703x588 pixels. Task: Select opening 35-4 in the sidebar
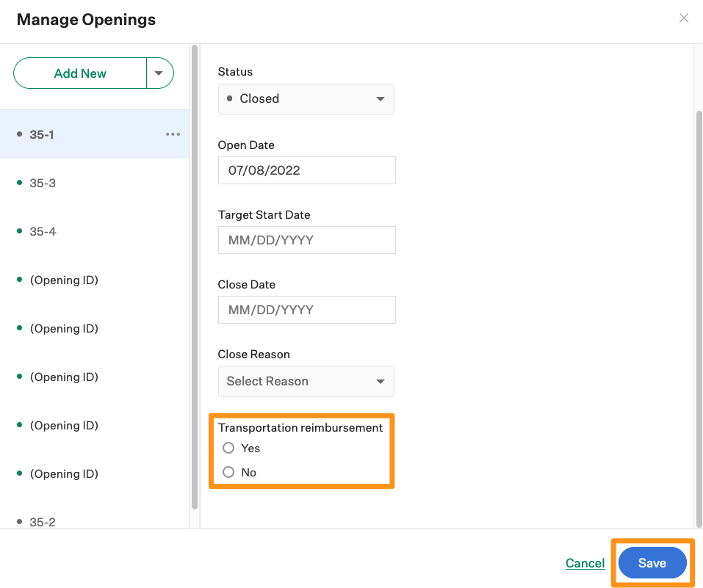click(x=42, y=231)
